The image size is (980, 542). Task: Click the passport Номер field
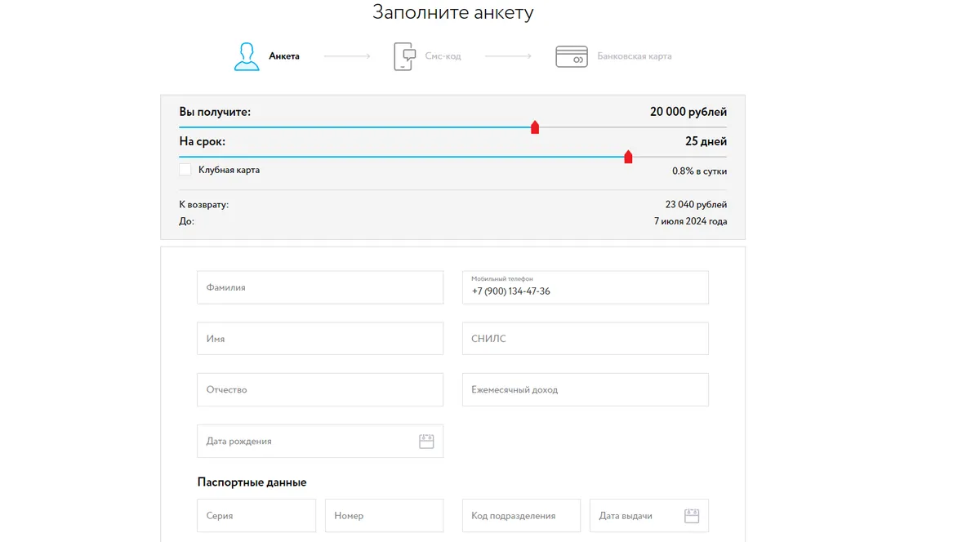(x=384, y=516)
